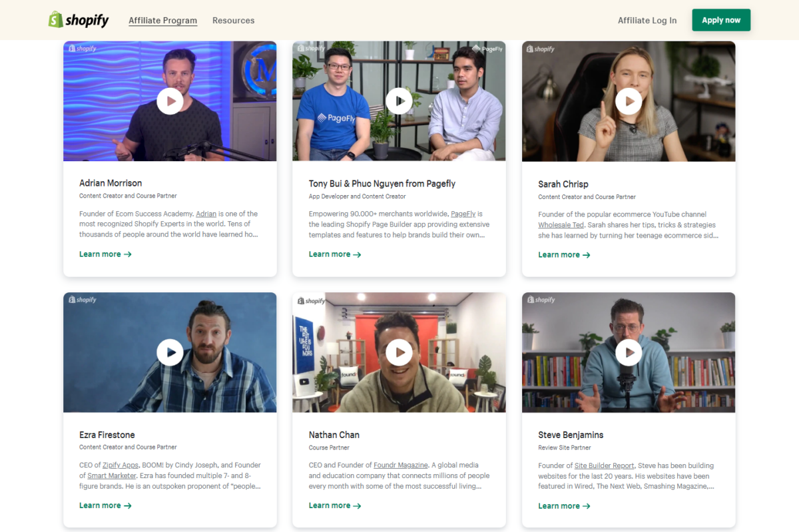The width and height of the screenshot is (799, 532).
Task: Click the Shopify logo in the header
Action: click(78, 19)
